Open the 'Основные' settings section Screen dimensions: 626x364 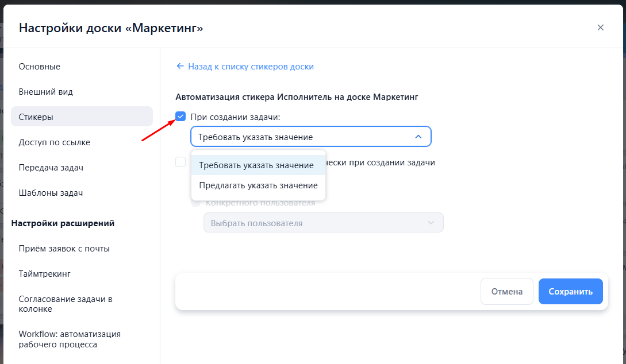pyautogui.click(x=82, y=67)
